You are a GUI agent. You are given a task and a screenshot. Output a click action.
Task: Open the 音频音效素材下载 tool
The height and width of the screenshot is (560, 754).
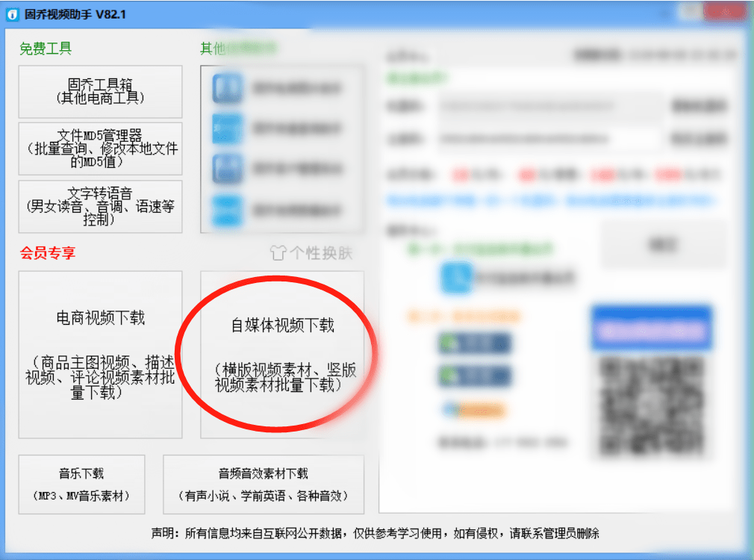pos(263,484)
